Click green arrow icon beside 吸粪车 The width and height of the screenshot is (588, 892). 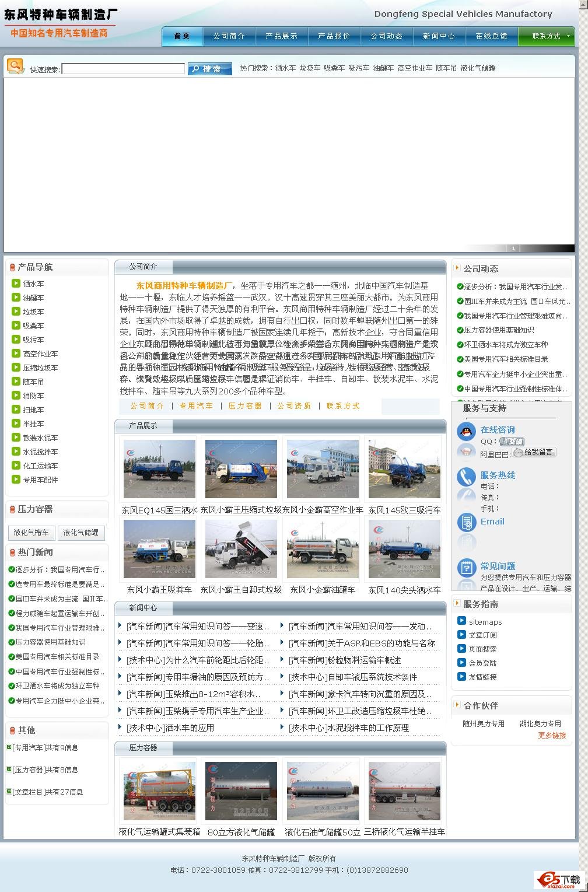click(x=16, y=326)
